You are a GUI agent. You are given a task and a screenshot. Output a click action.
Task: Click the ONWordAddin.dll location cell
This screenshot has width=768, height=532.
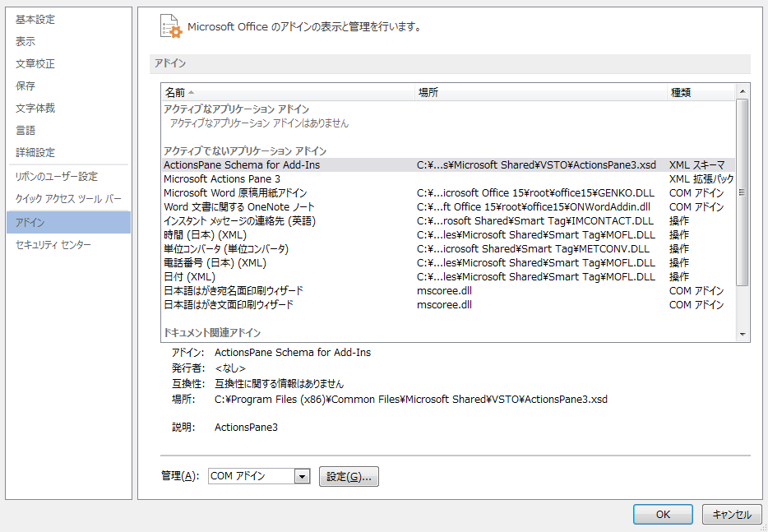[534, 206]
